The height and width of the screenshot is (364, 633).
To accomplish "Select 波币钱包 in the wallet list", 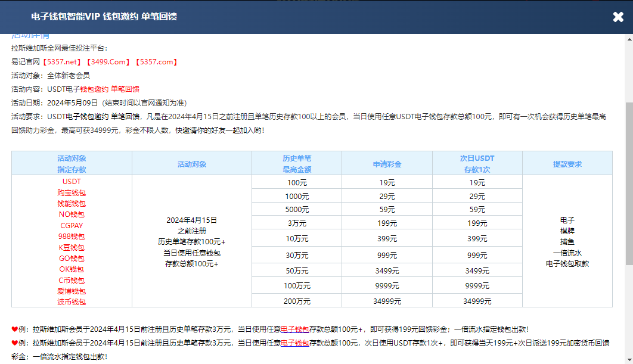I will (72, 302).
